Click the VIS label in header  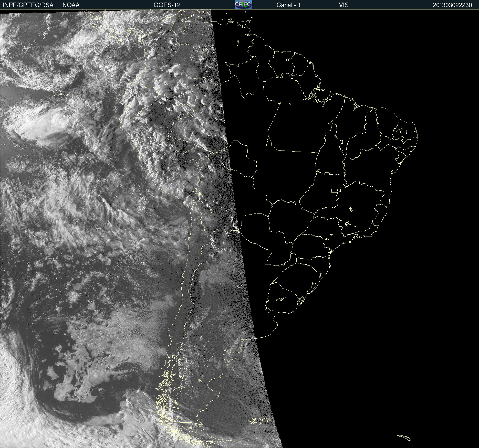344,5
